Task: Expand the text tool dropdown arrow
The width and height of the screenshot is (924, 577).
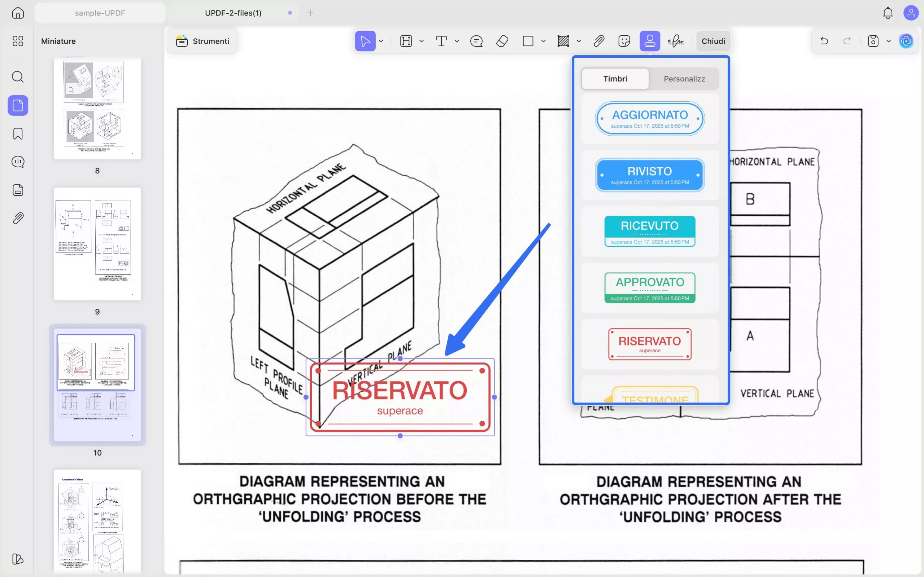Action: coord(457,41)
